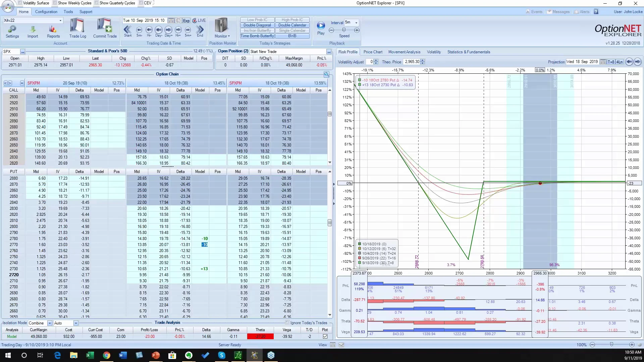Open Excel from the taskbar

(x=90, y=355)
